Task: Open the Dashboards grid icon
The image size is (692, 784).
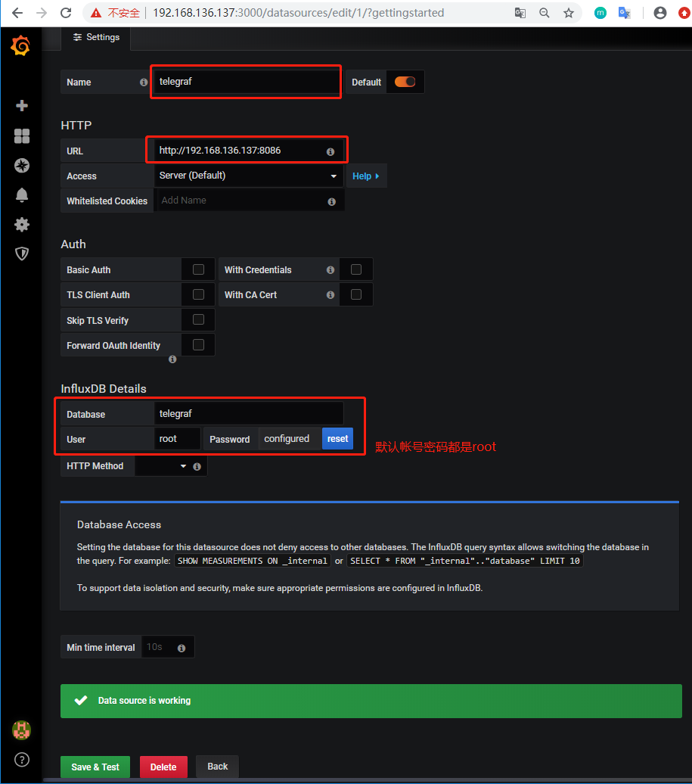Action: (x=21, y=136)
